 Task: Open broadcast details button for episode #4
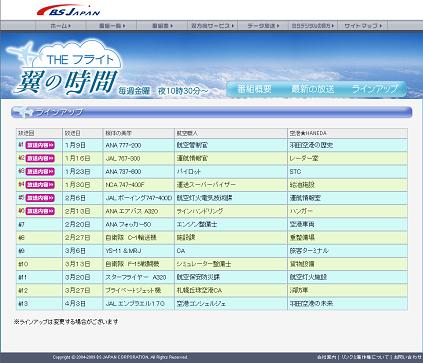coord(40,185)
